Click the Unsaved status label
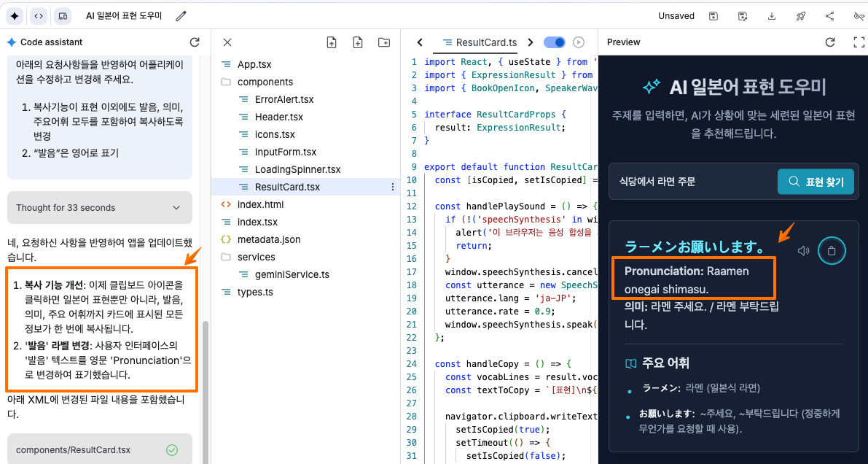 coord(676,16)
